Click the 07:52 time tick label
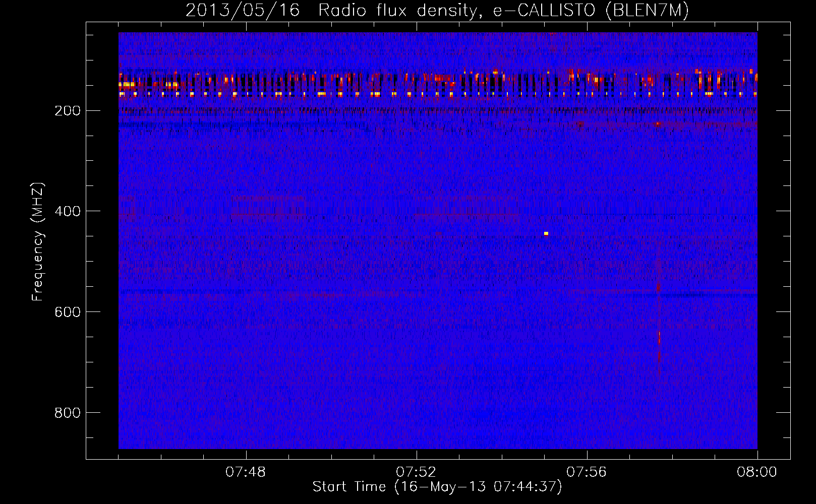The height and width of the screenshot is (504, 816). [x=416, y=472]
